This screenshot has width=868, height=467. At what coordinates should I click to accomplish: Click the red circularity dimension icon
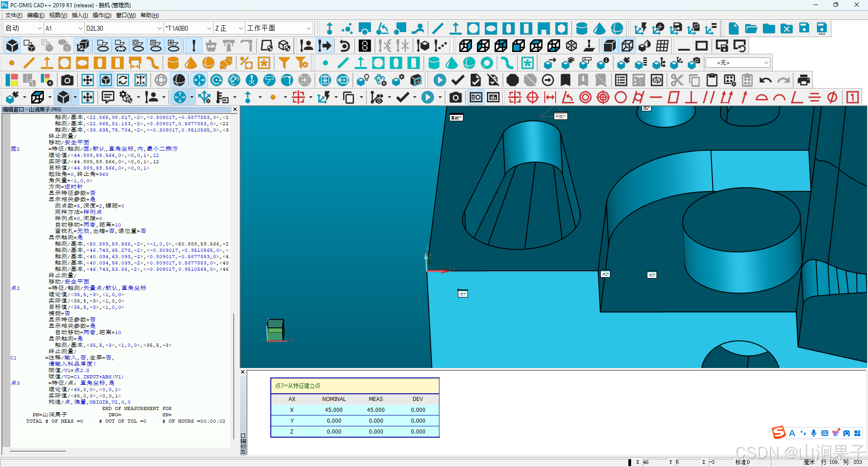tap(621, 97)
